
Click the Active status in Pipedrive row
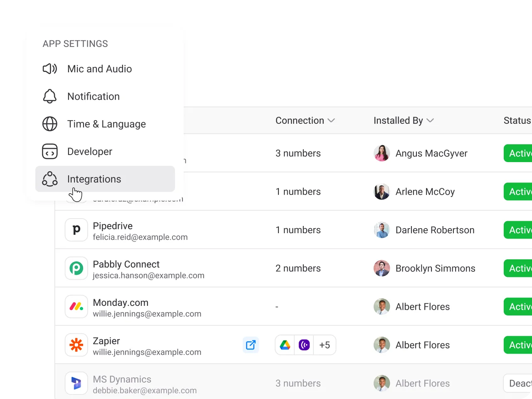[x=518, y=230]
